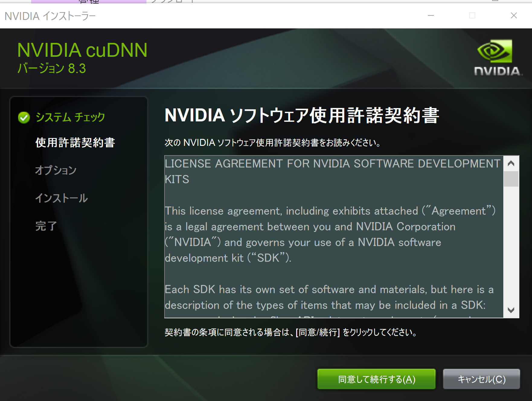This screenshot has width=532, height=401.
Task: Click the license scrollbar up arrow
Action: click(511, 163)
